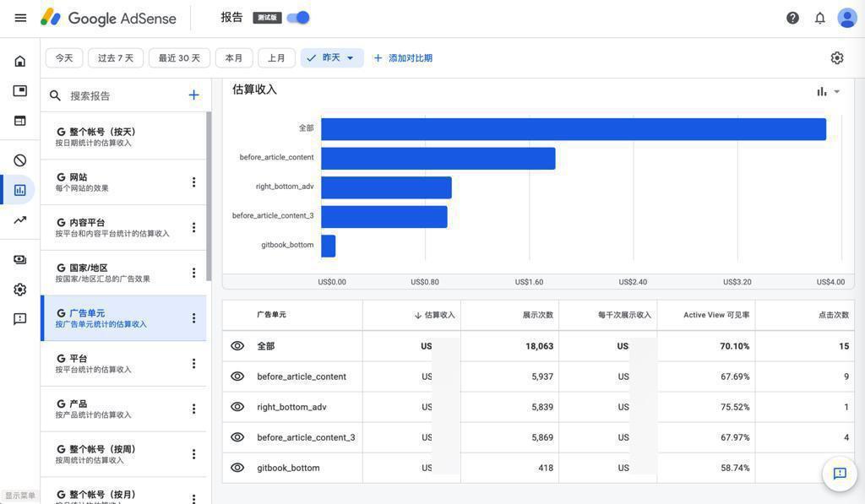This screenshot has height=504, width=865.
Task: Select the 今天 date filter
Action: (64, 58)
